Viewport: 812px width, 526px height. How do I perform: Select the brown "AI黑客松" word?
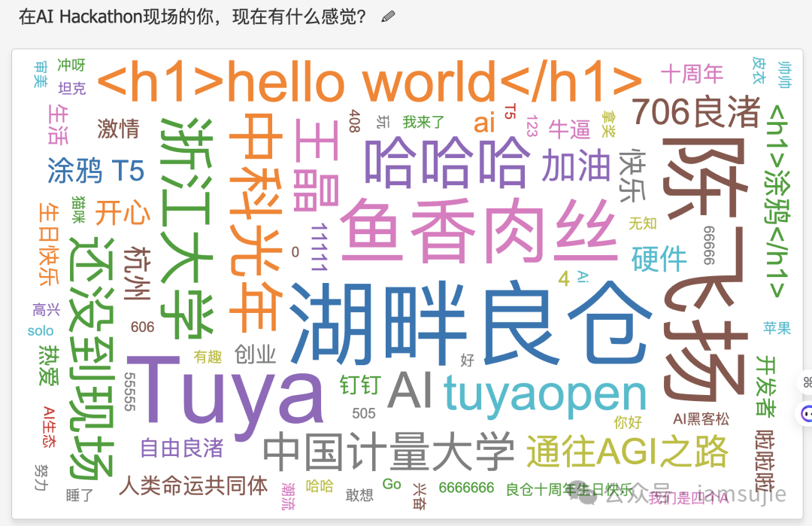(x=701, y=418)
